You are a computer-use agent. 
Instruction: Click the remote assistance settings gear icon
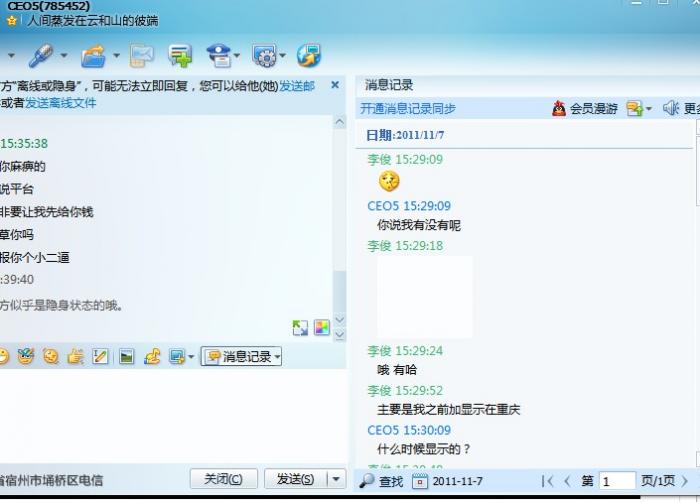click(x=265, y=56)
